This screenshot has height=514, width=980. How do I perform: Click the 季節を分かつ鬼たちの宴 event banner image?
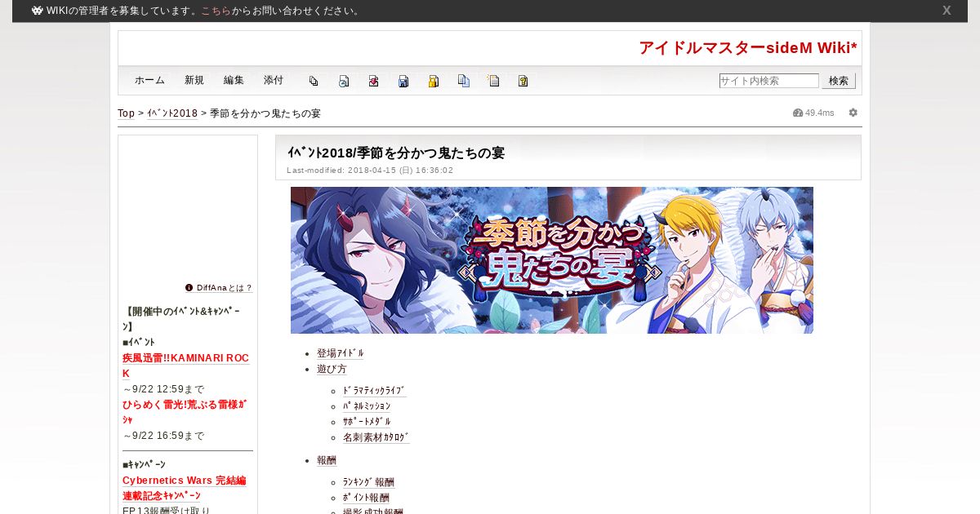pyautogui.click(x=552, y=260)
